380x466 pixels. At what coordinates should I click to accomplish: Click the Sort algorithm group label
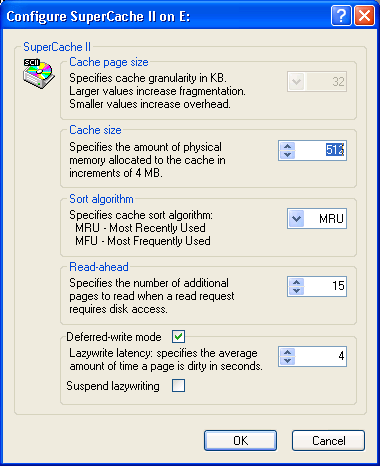tap(101, 199)
